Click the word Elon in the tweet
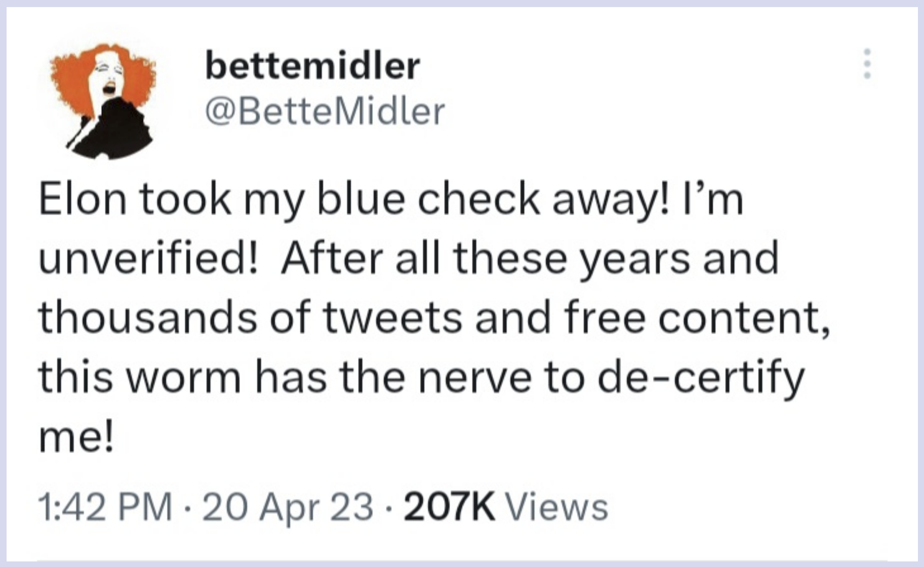Viewport: 924px width, 567px height. click(83, 198)
